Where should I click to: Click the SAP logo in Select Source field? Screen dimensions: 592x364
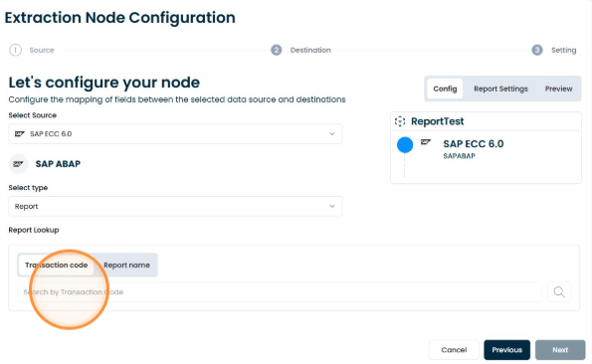20,134
